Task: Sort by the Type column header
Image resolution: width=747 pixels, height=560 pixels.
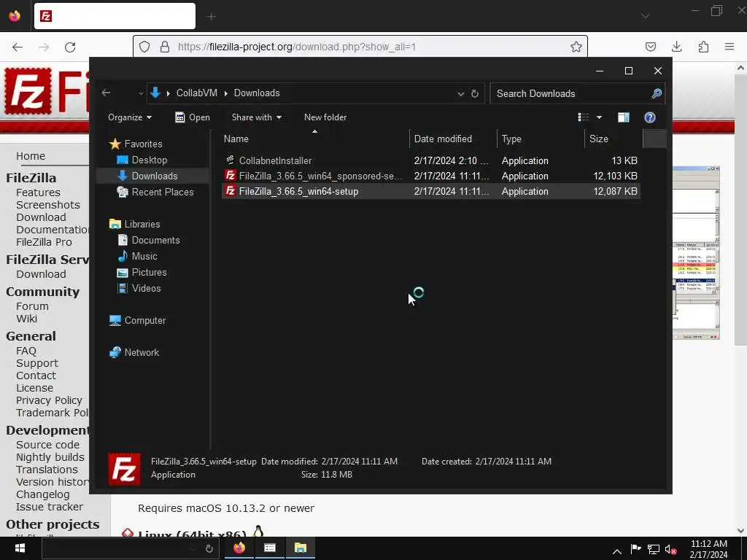Action: click(x=541, y=139)
